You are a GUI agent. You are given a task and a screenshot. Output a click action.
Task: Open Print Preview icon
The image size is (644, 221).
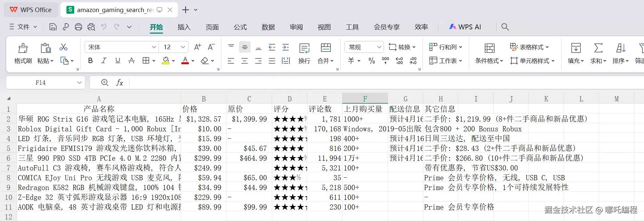pyautogui.click(x=91, y=27)
